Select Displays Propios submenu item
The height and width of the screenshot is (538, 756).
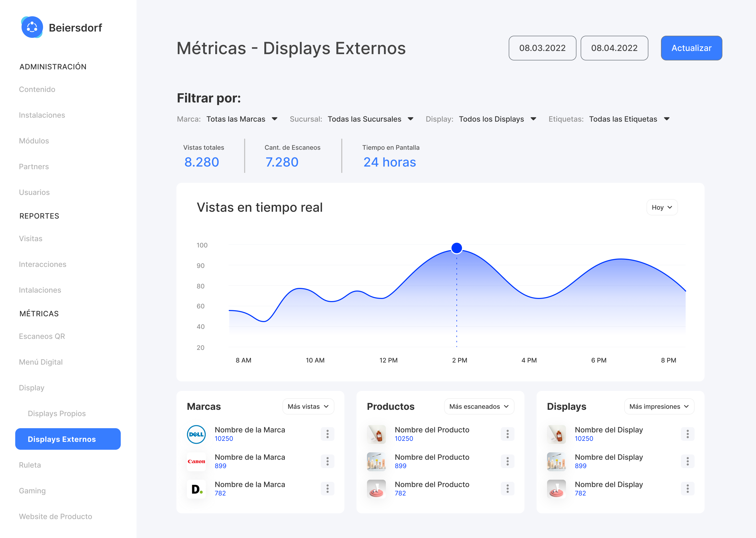(57, 413)
